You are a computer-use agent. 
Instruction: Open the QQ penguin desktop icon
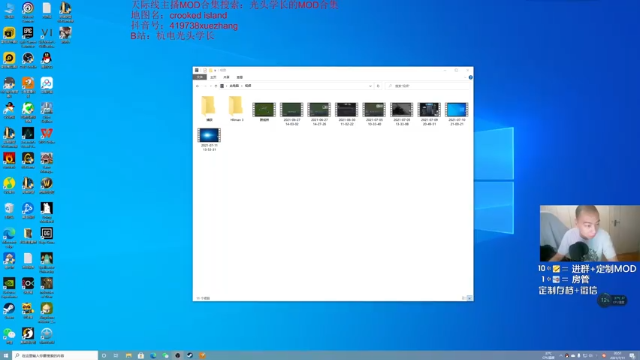(47, 60)
